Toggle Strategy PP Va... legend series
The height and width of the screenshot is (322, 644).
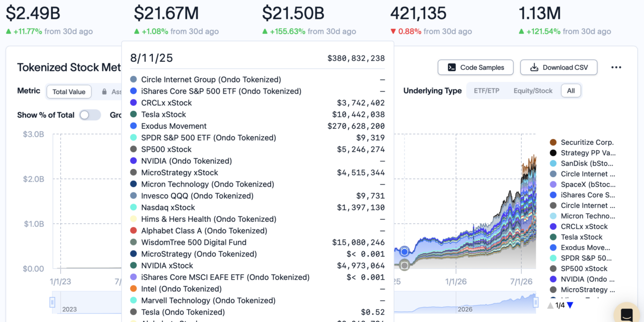[x=582, y=153]
